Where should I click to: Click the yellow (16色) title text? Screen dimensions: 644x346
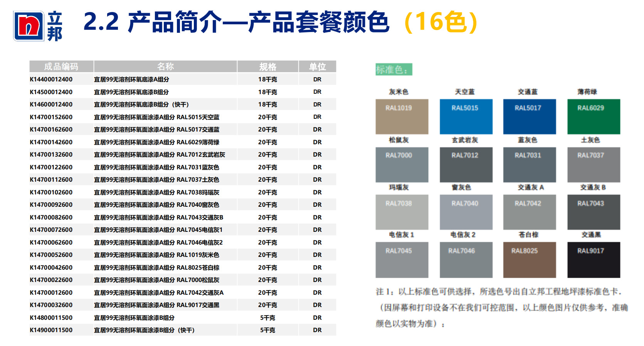[x=441, y=22]
